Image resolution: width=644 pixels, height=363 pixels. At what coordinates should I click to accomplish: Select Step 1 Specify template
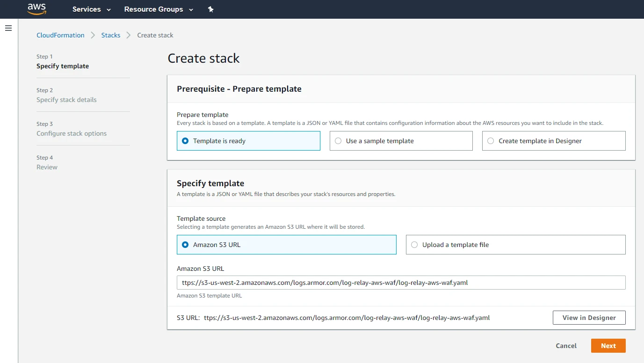pos(63,66)
